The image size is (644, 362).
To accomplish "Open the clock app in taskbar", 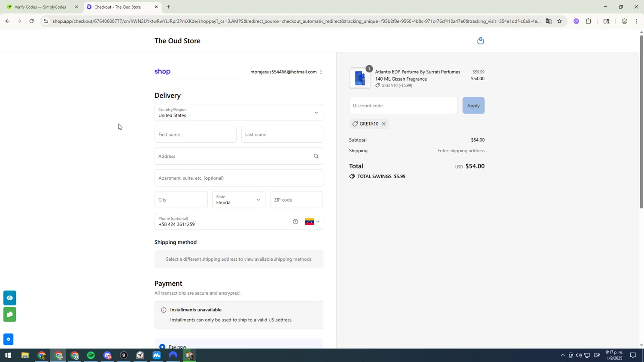I will (140, 356).
